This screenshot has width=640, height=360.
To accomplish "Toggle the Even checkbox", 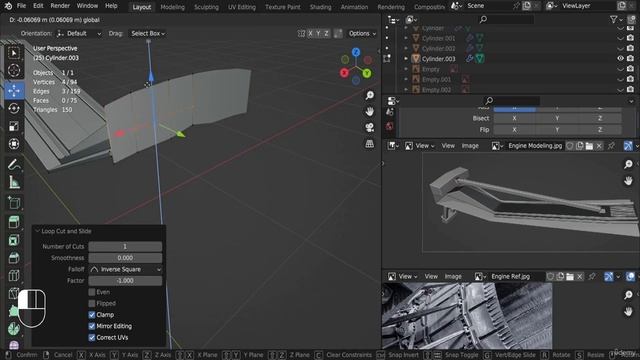I will click(92, 292).
